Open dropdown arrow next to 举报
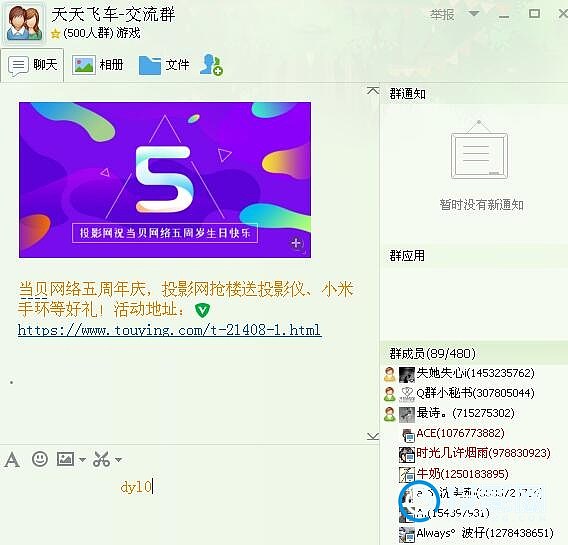568x545 pixels. click(473, 14)
